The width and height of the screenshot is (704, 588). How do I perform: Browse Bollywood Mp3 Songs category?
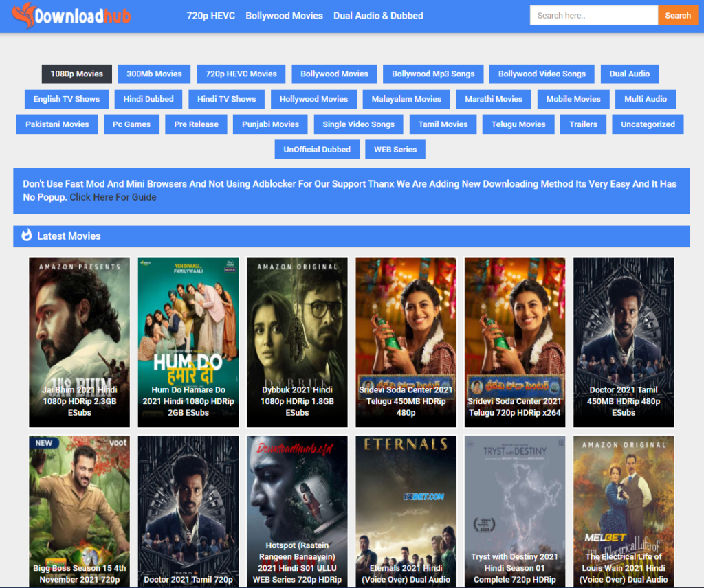pyautogui.click(x=433, y=74)
